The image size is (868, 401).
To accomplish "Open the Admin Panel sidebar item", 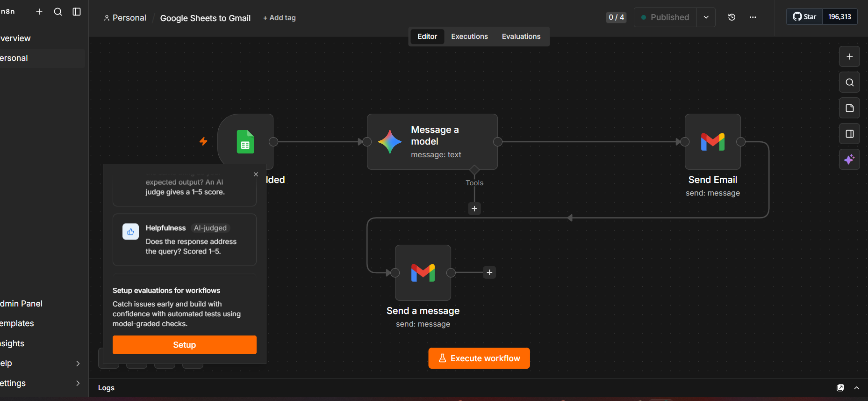I will 42,304.
